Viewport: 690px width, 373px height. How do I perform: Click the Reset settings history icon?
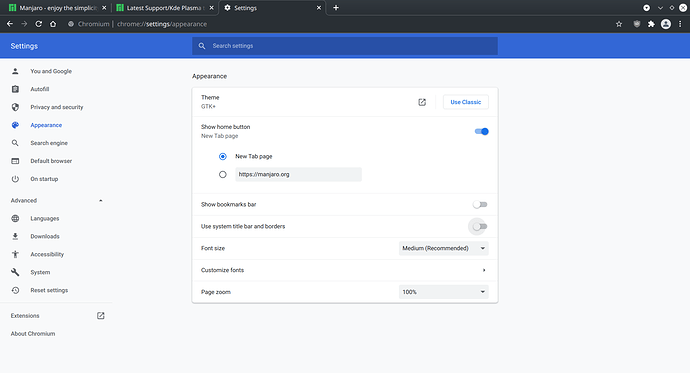[x=15, y=290]
